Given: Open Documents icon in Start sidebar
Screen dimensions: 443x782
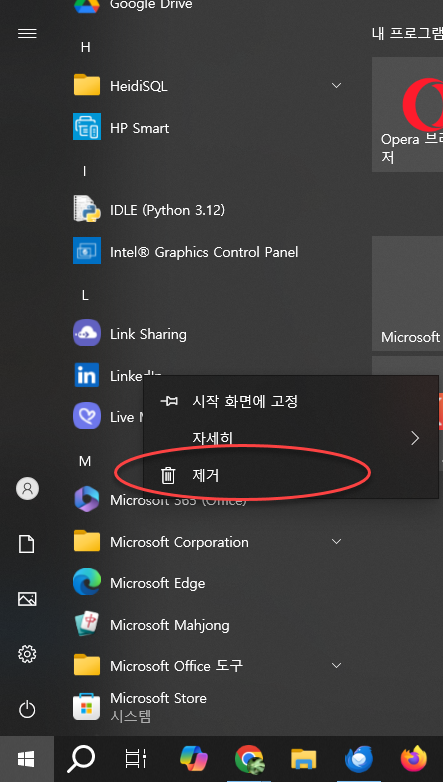Looking at the screenshot, I should pos(27,544).
